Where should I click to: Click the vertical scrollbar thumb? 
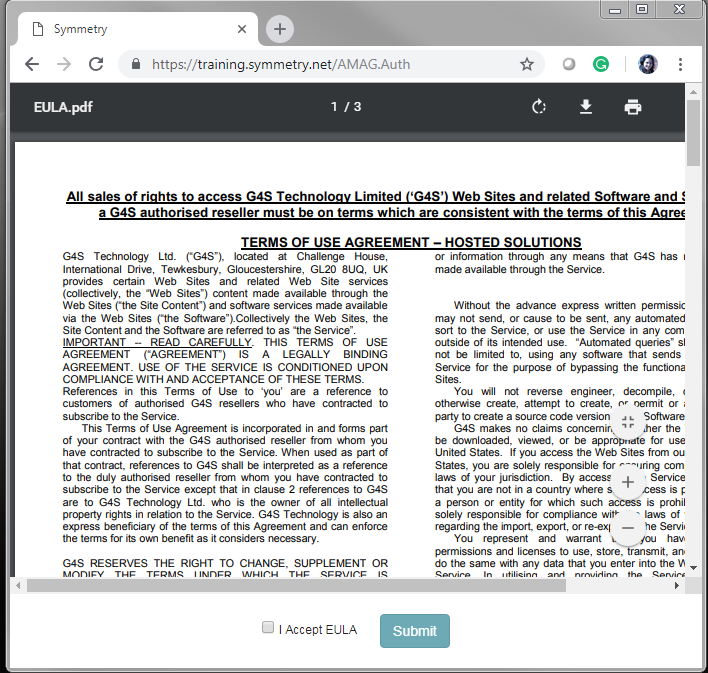[694, 132]
